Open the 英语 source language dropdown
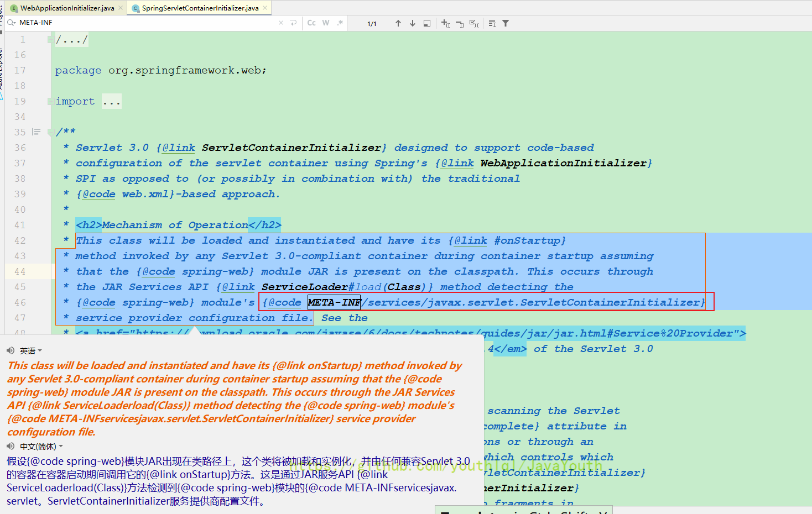 [31, 351]
